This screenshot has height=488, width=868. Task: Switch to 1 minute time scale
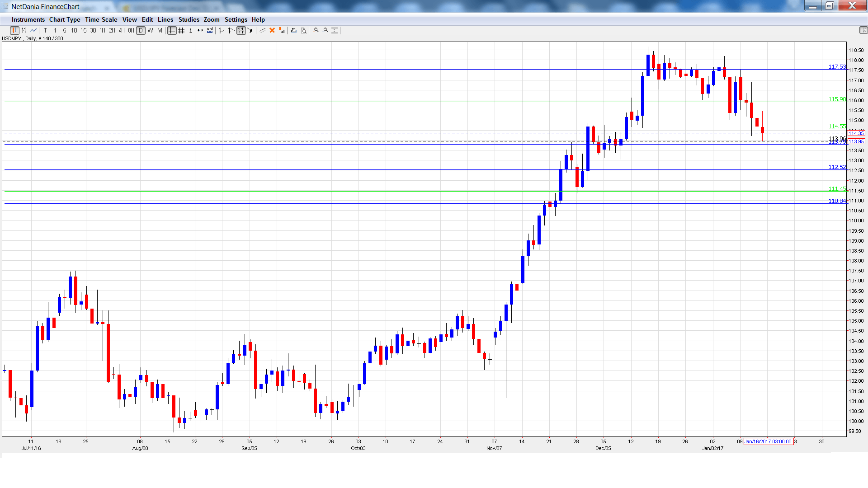[x=55, y=30]
